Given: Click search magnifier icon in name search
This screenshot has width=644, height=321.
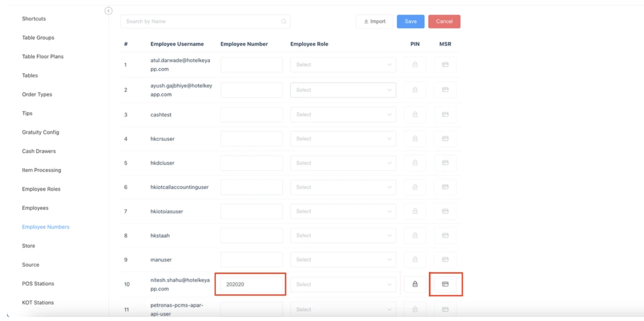Looking at the screenshot, I should [x=283, y=22].
